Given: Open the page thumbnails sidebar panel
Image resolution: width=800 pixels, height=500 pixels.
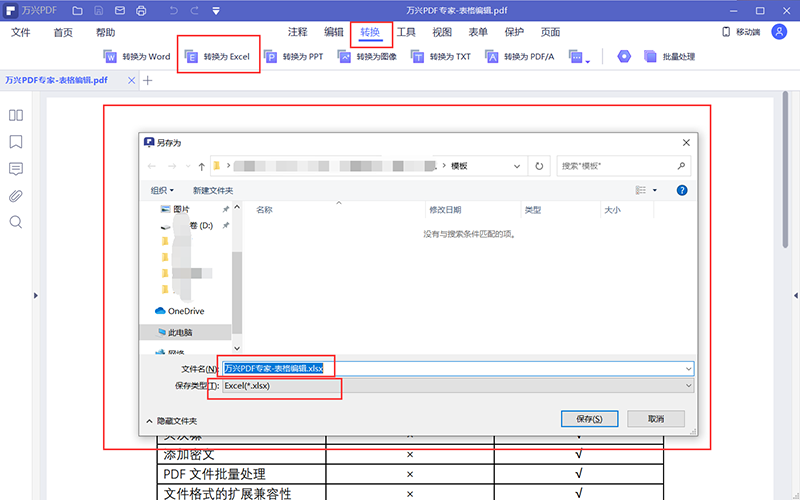Looking at the screenshot, I should (x=16, y=115).
